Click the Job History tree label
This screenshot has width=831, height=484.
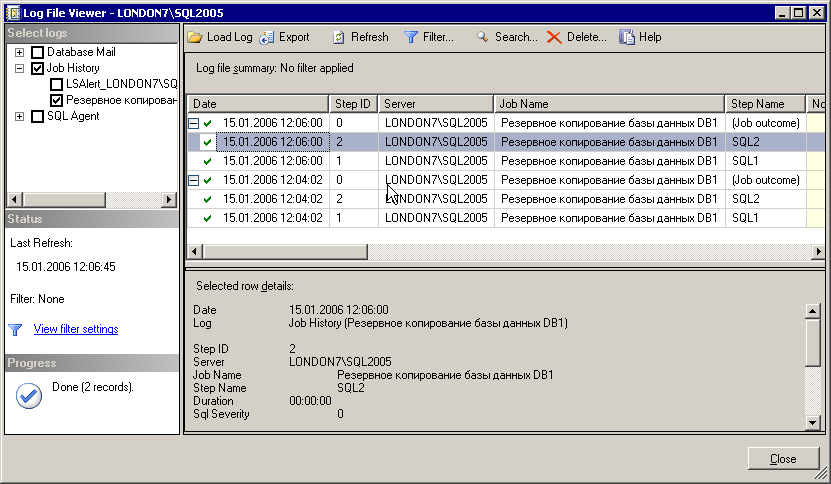73,68
